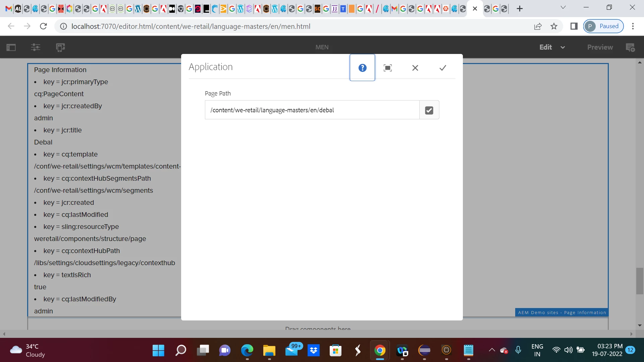
Task: Bookmark this page with star icon
Action: tap(554, 26)
